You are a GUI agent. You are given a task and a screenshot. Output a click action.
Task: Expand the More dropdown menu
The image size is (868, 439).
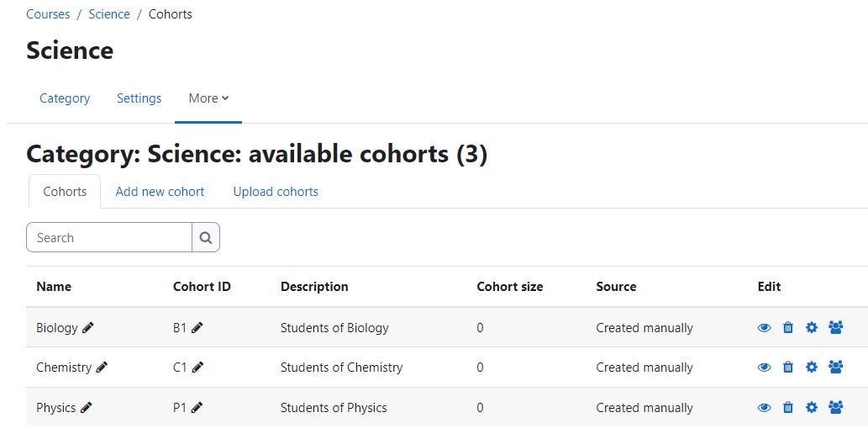[x=208, y=98]
